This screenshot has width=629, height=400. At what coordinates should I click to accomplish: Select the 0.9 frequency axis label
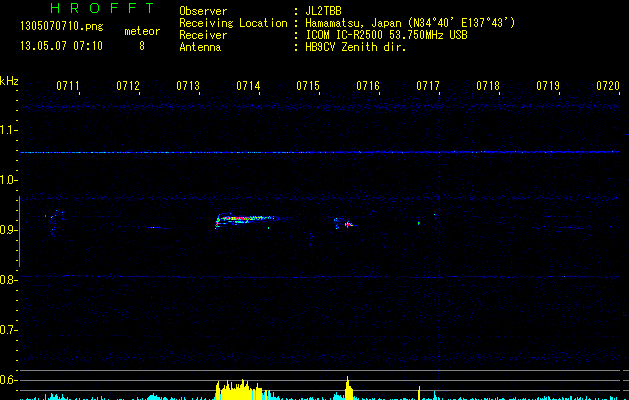coord(10,230)
